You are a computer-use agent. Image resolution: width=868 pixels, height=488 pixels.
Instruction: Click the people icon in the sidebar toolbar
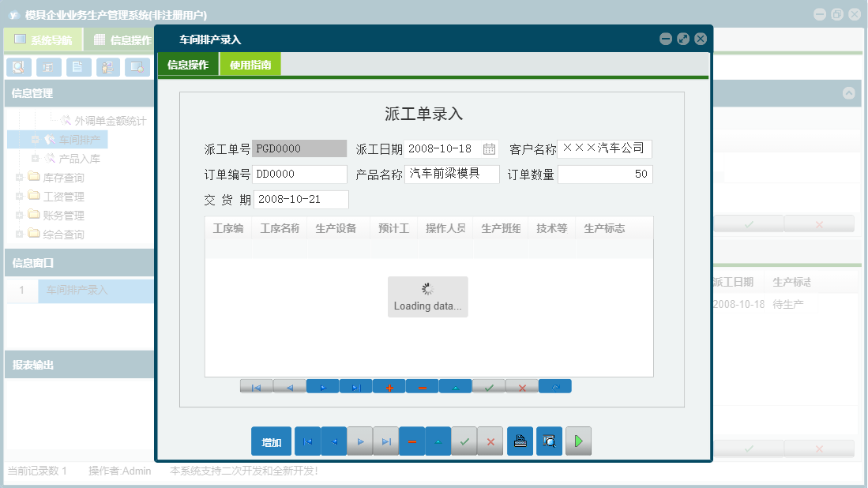coord(108,67)
